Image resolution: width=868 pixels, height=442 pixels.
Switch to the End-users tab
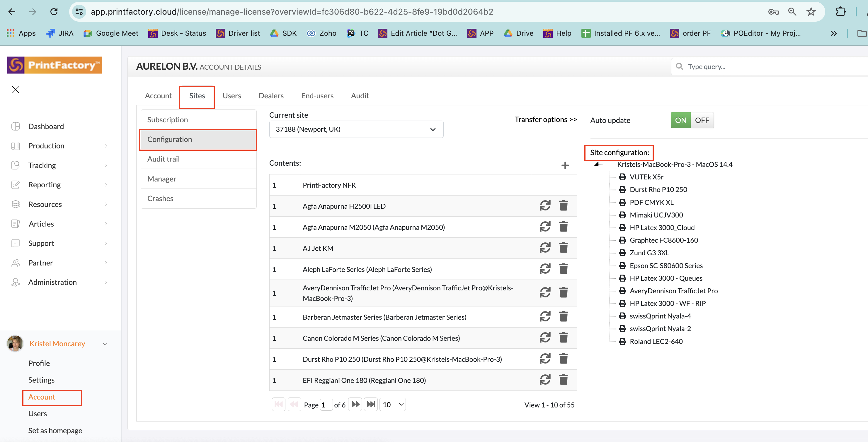click(317, 96)
